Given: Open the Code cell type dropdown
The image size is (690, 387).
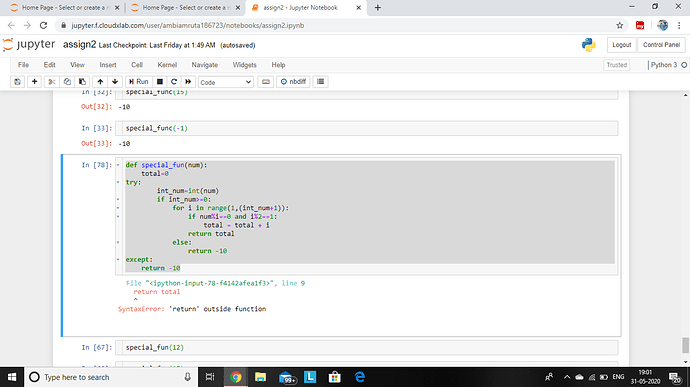Looking at the screenshot, I should (x=226, y=82).
